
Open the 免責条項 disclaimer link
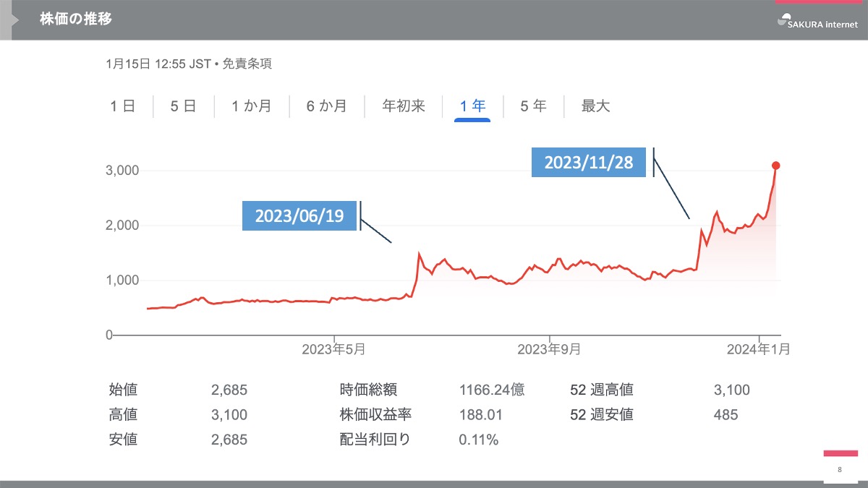pyautogui.click(x=247, y=64)
